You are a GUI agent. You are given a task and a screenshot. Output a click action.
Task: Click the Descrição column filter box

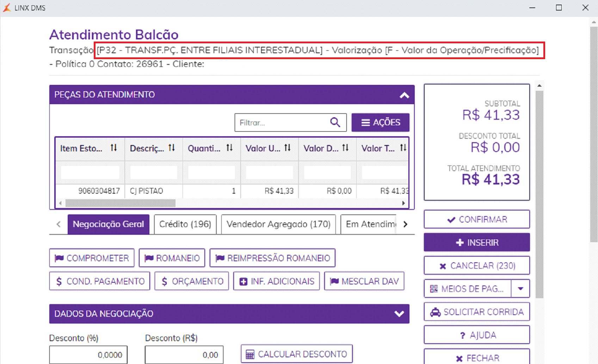tap(154, 172)
